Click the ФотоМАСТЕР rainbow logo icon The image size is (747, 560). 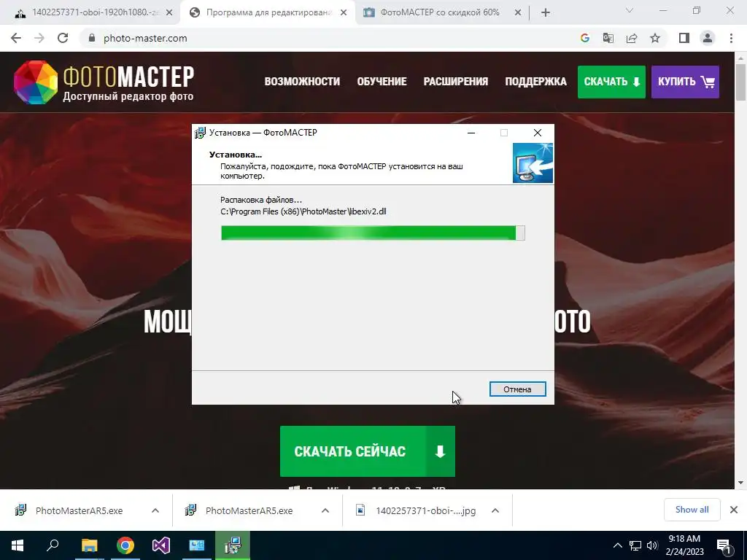tap(36, 82)
